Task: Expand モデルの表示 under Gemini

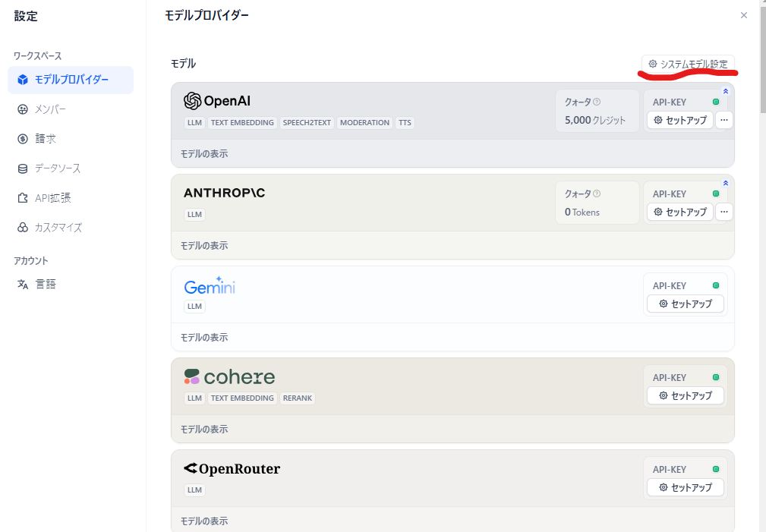Action: [204, 338]
